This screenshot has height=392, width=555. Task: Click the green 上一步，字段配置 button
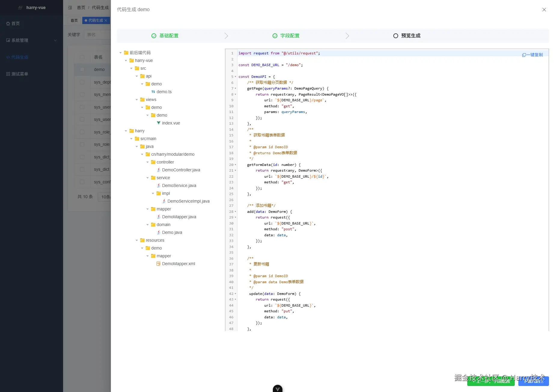point(491,381)
